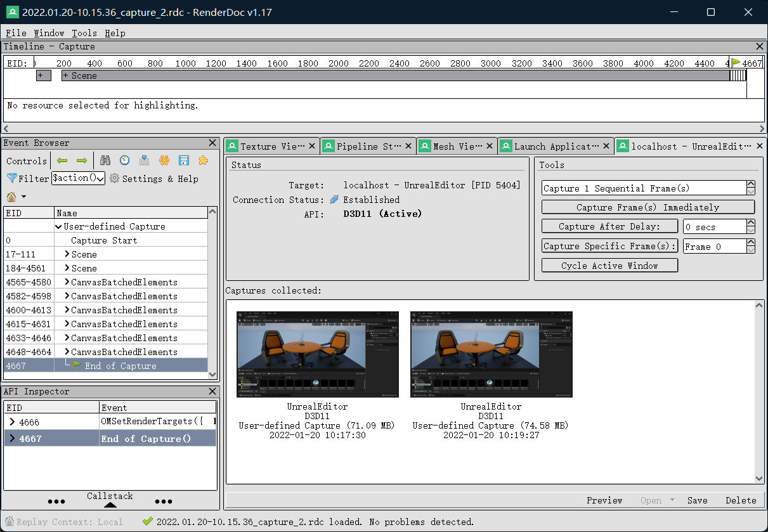Click the green forward arrow in Event Browser
The height and width of the screenshot is (532, 768).
point(82,160)
